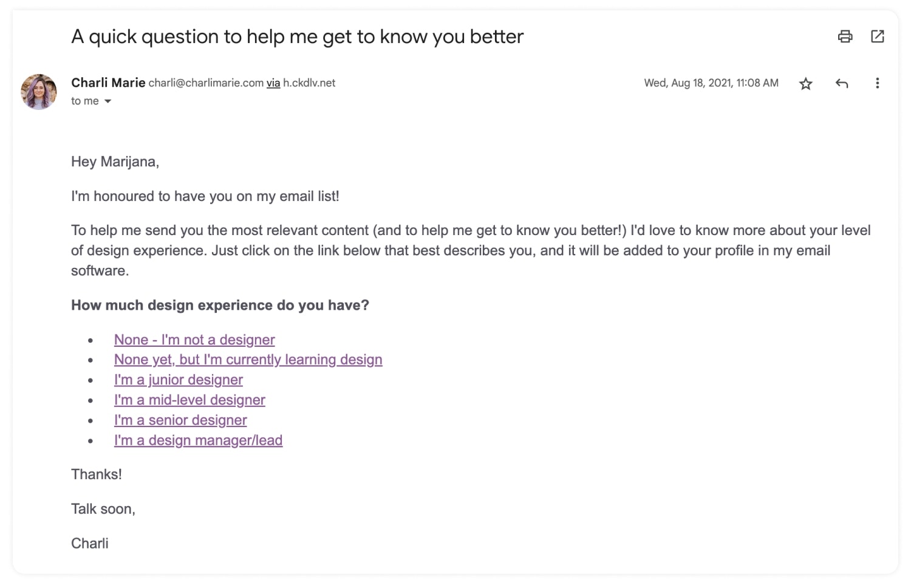Click the sender name Charli Marie
The image size is (911, 588).
pos(108,83)
